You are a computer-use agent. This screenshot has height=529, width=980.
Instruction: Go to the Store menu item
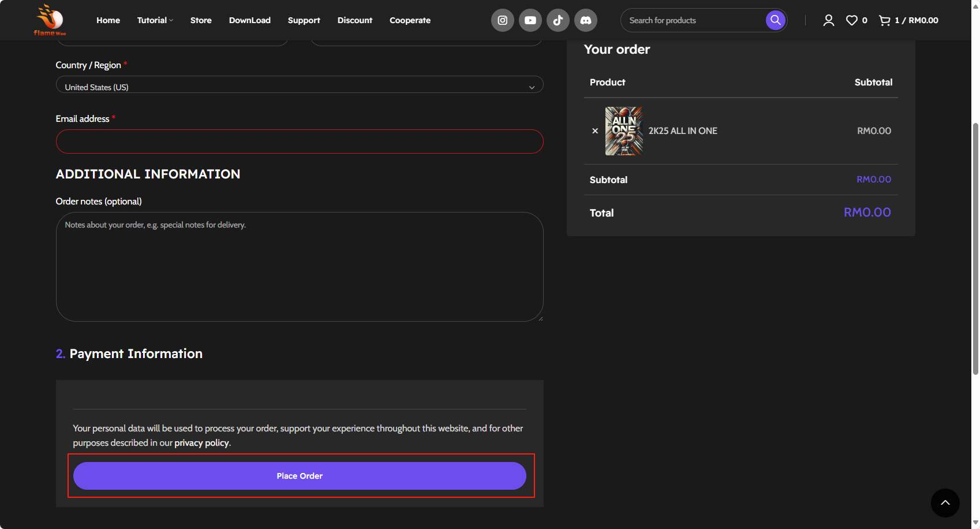coord(201,20)
